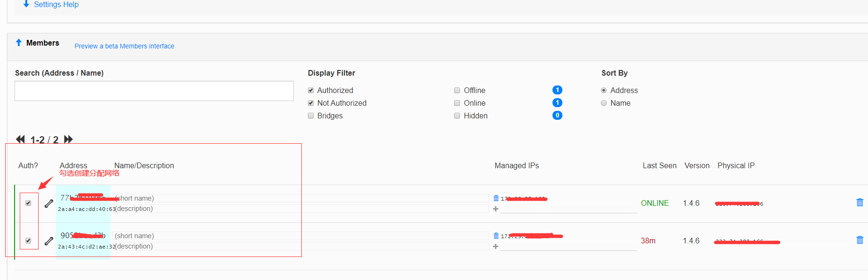Click the 1-2 / 2 page indicator

(44, 140)
